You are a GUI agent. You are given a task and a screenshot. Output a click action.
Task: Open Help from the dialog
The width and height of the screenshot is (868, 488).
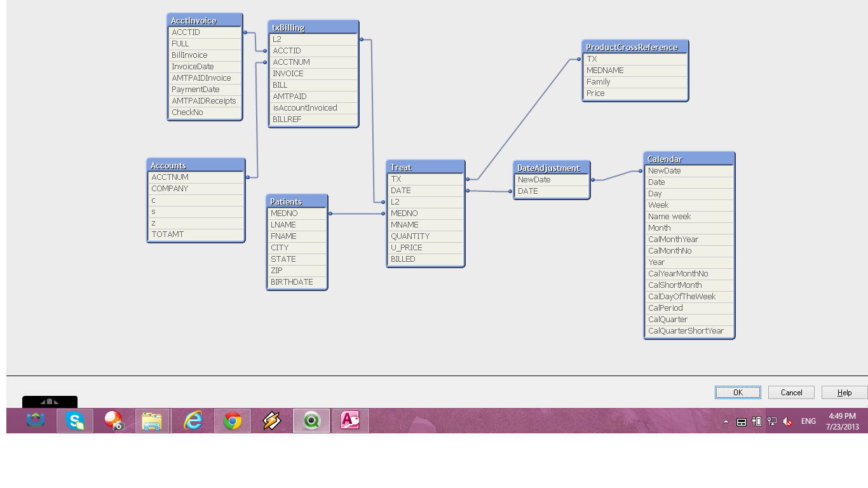[x=844, y=393]
